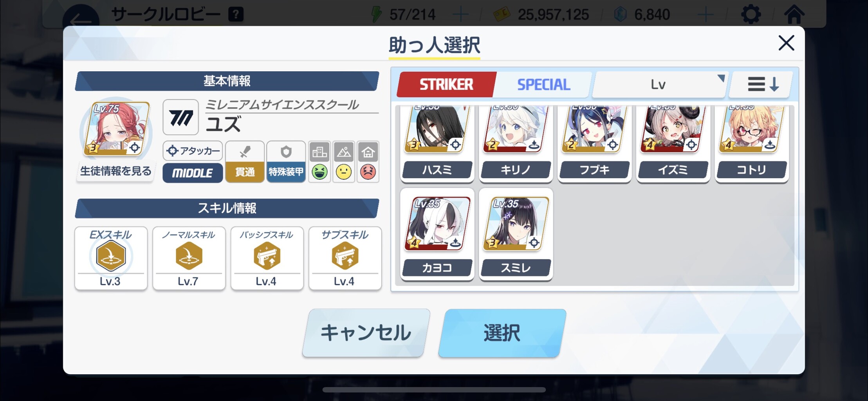
Task: Open the settings gear icon
Action: 751,14
